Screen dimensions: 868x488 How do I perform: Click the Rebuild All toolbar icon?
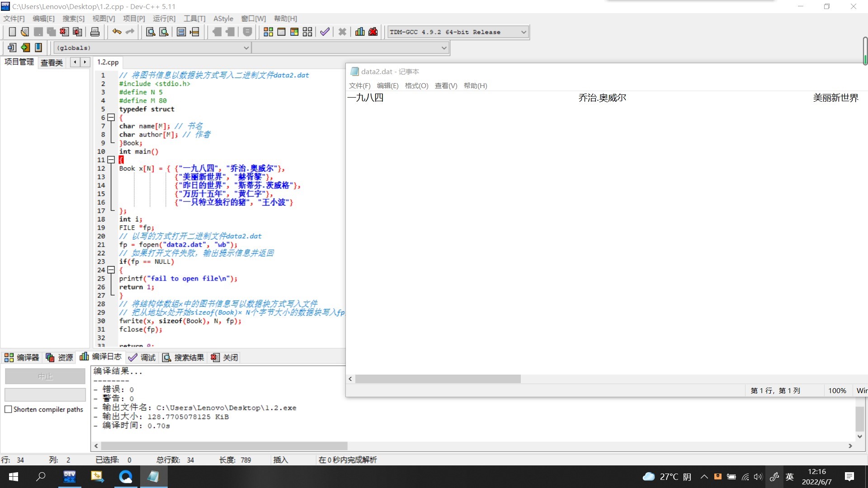(307, 32)
